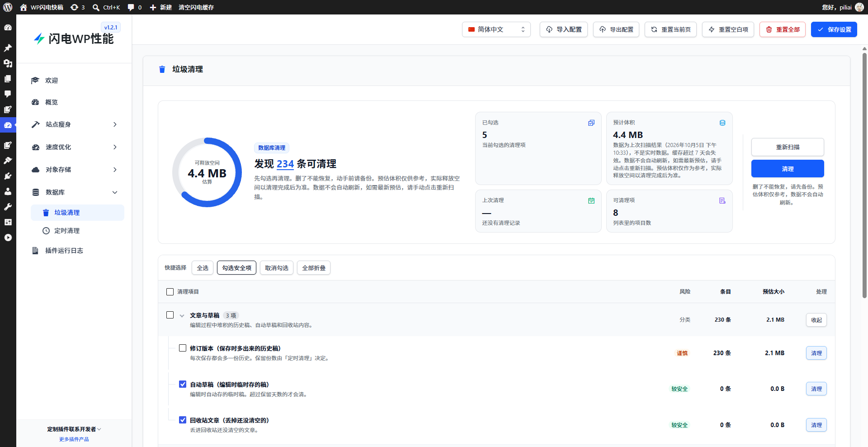Open the WP闪电快稿 home site link
Screen dimensions: 868x447
point(42,7)
